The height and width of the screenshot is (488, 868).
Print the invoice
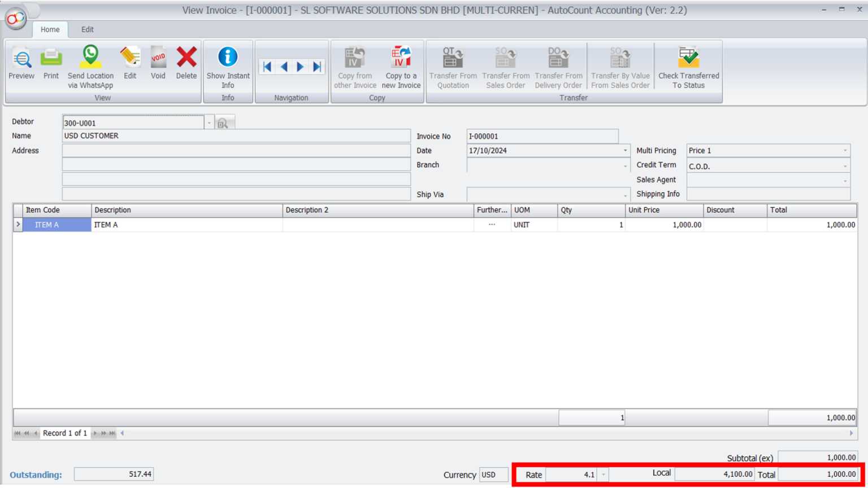point(51,63)
